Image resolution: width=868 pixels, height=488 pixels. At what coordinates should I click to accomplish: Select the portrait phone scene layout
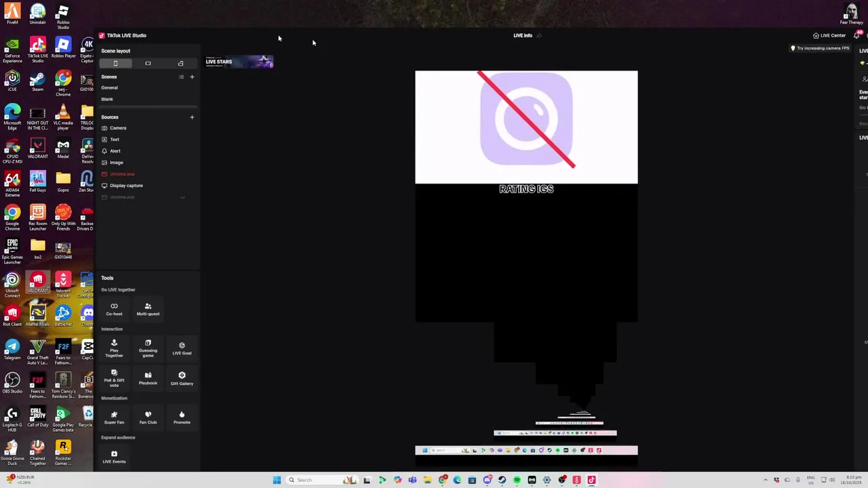pos(115,63)
